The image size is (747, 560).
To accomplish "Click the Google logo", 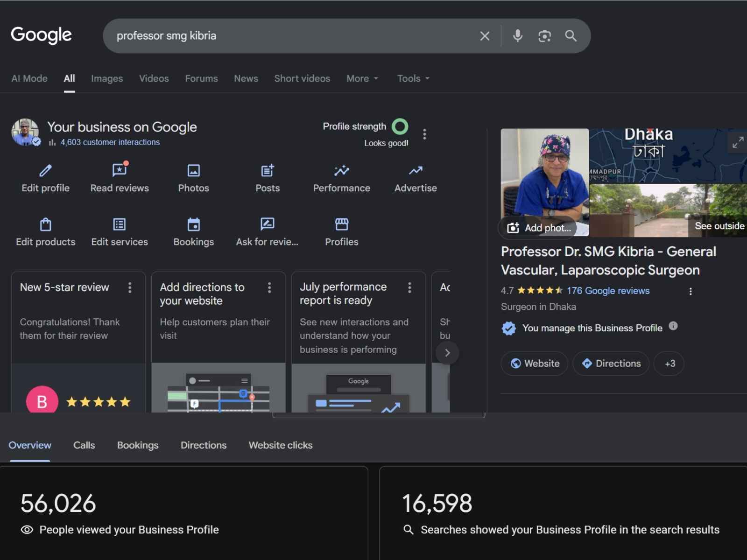I will 41,35.
